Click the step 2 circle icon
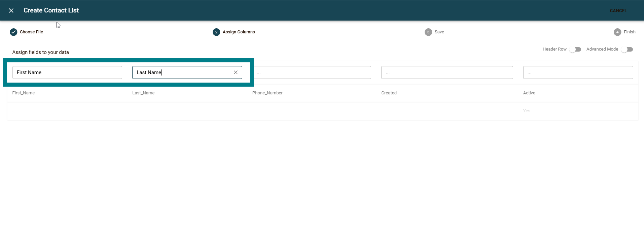Screen dimensions: 644x240 pos(216,32)
